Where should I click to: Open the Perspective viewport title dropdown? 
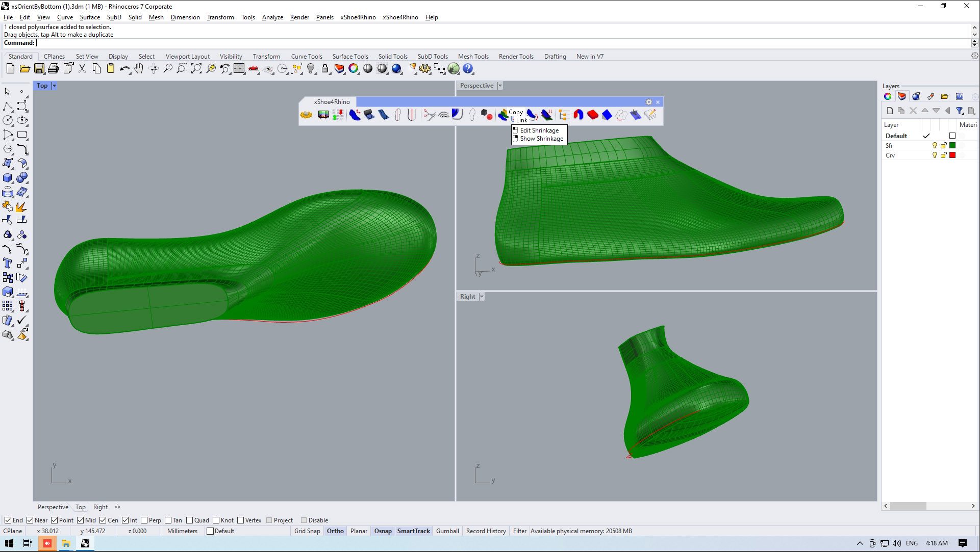tap(500, 86)
